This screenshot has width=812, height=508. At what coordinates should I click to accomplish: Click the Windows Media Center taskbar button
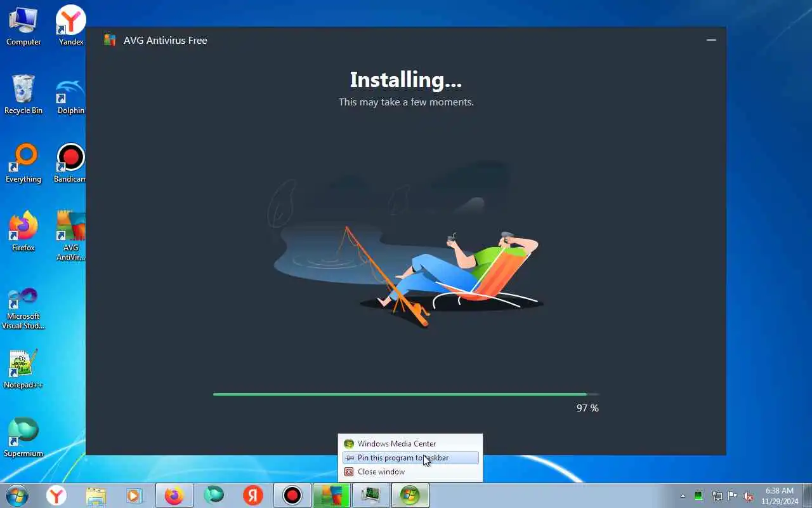pos(410,495)
